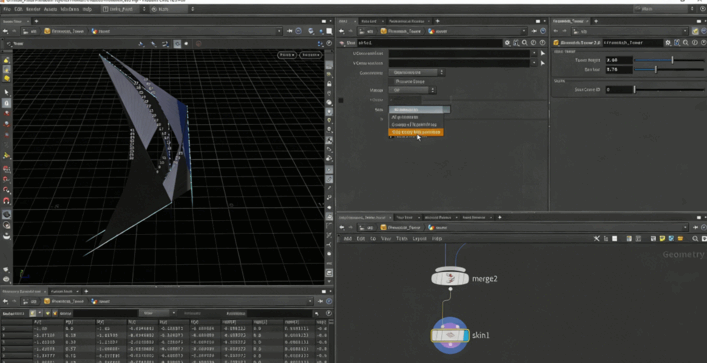Select the arrow select tool in viewport toolbar
This screenshot has height=363, width=707.
(6, 92)
